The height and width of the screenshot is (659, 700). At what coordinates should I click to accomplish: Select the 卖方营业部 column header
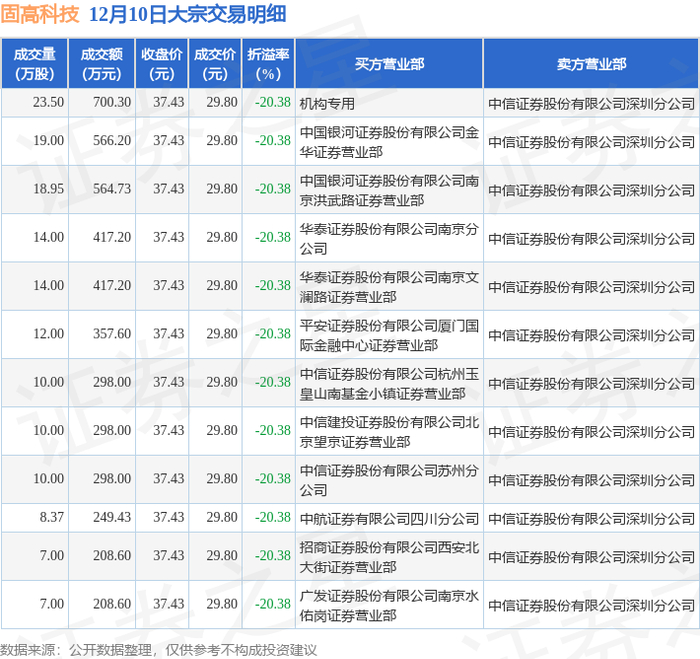[591, 64]
